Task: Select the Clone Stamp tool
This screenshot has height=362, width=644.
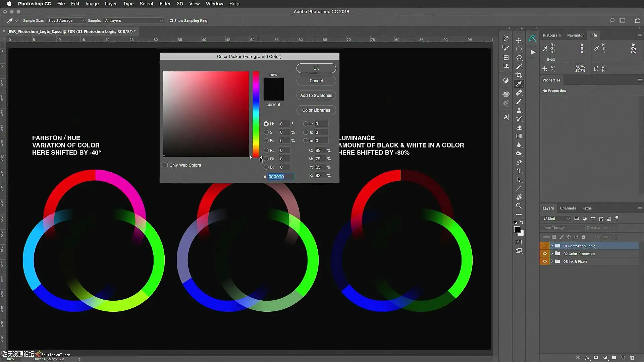Action: (x=519, y=110)
